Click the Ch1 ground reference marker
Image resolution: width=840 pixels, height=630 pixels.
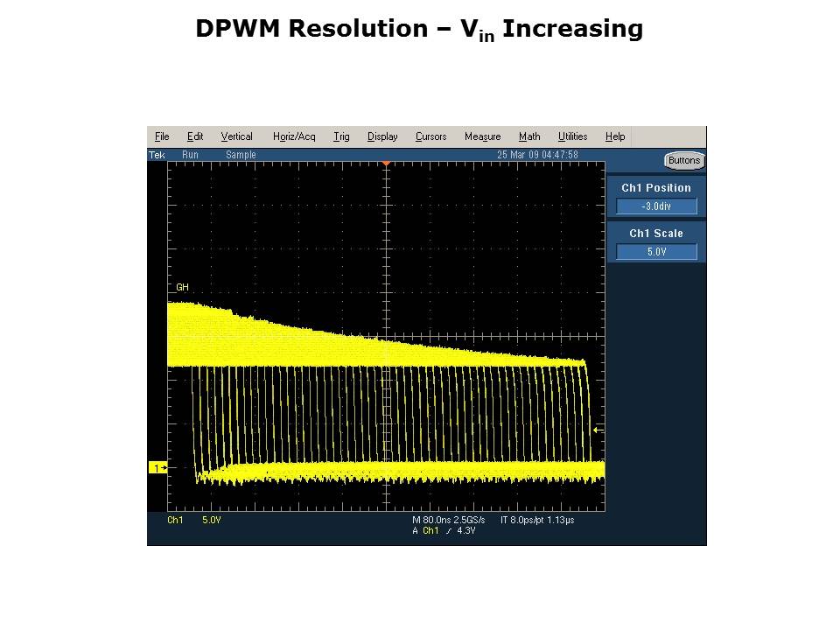point(157,468)
